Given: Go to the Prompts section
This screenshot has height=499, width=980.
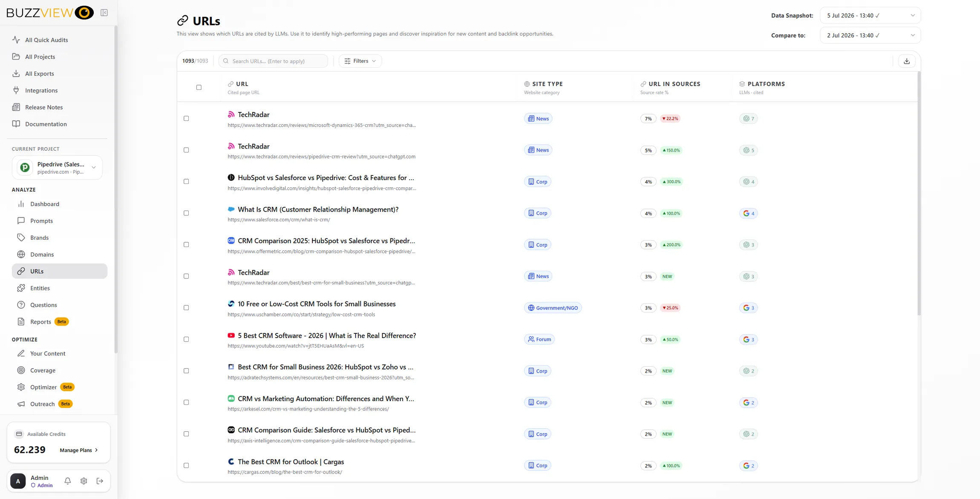Looking at the screenshot, I should 60,221.
